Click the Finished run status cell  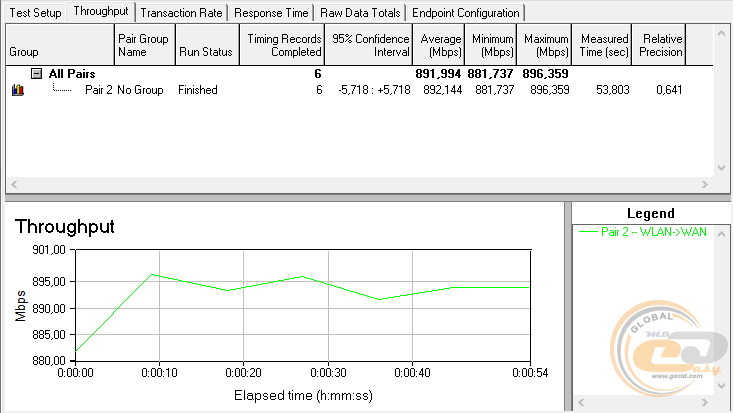pos(198,90)
